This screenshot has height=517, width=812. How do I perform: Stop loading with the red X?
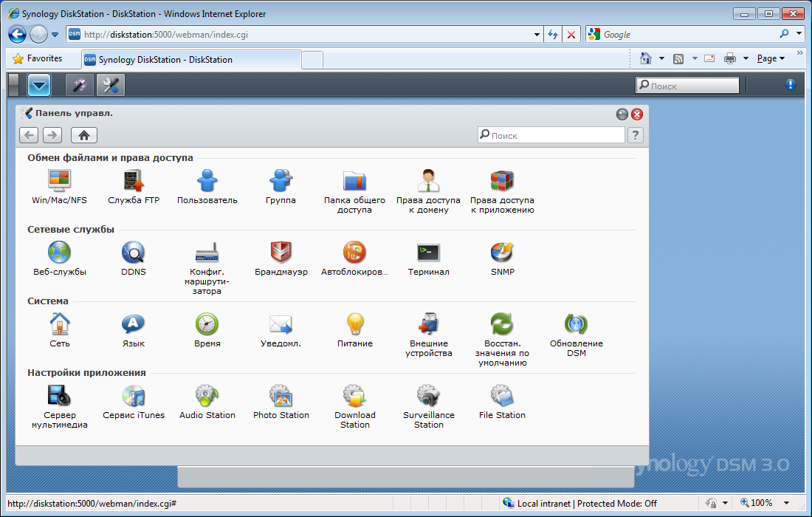click(x=571, y=35)
